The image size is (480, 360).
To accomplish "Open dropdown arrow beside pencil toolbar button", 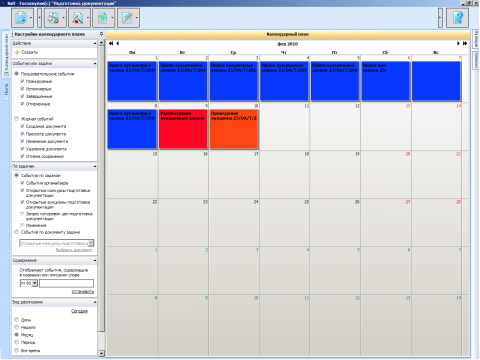I will [137, 18].
